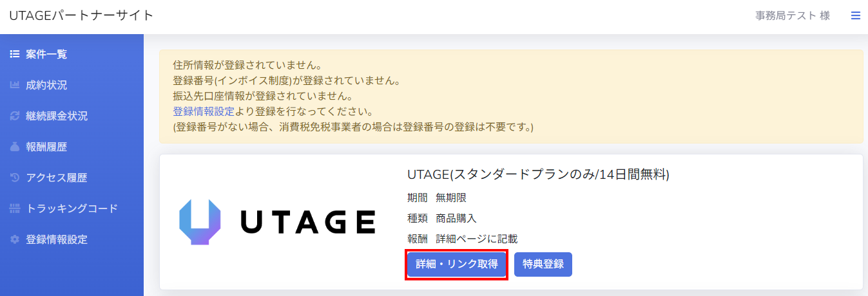Click the gear icon beside 登録情報設定

pos(15,240)
